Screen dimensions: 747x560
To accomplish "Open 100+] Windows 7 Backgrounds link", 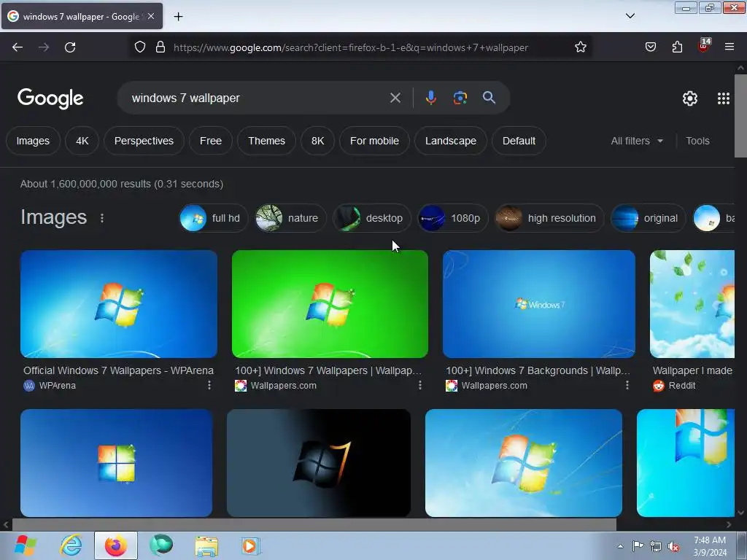I will tap(538, 370).
